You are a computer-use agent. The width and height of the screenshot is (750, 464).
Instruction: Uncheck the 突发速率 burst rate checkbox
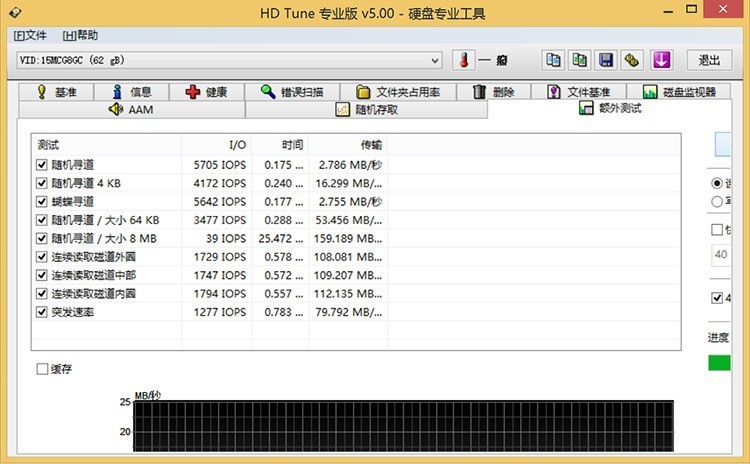coord(42,312)
